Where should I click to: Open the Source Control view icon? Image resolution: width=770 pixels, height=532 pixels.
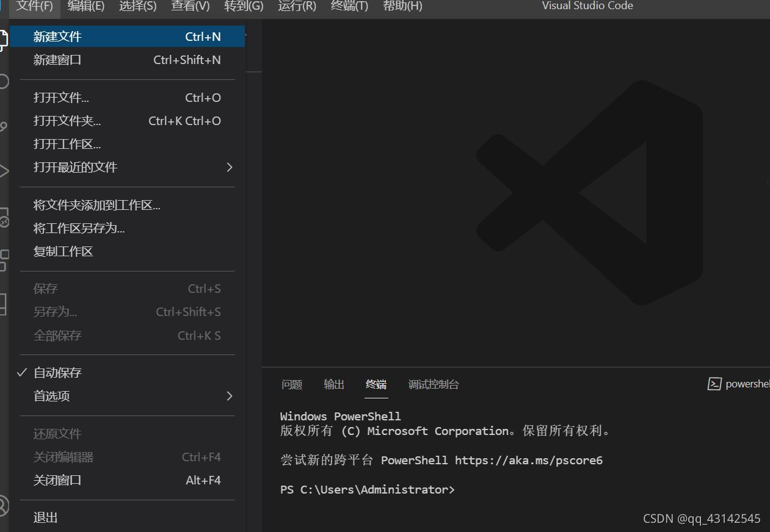[3, 126]
